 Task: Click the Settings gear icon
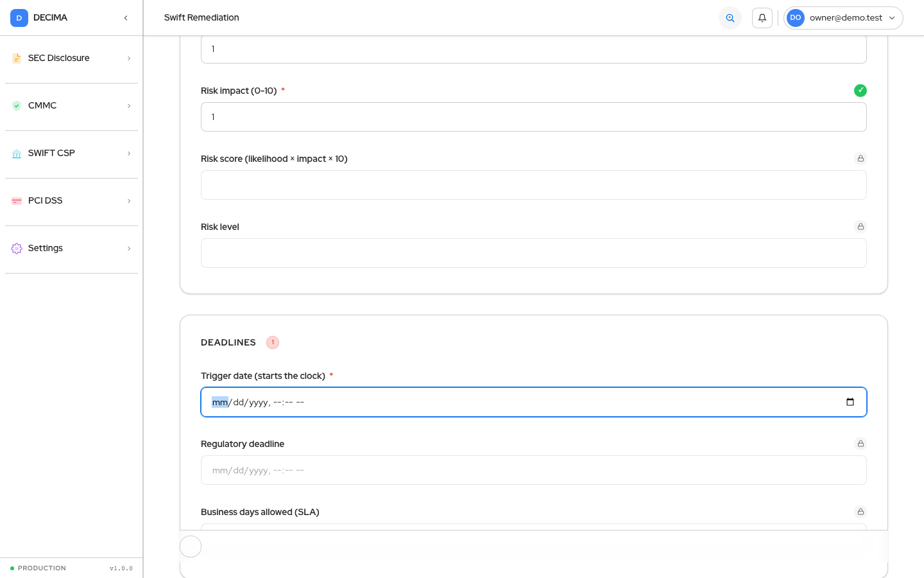pyautogui.click(x=17, y=249)
